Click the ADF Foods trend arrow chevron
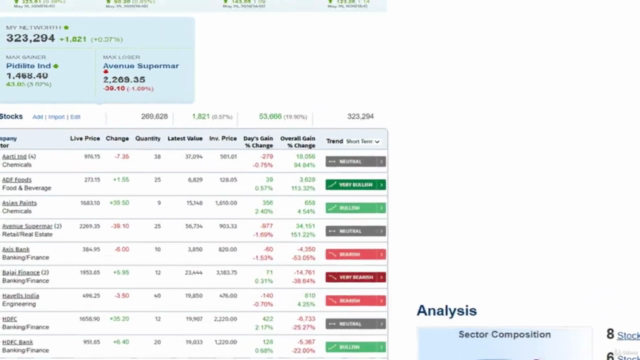Viewport: 640px width, 360px height. [382, 185]
